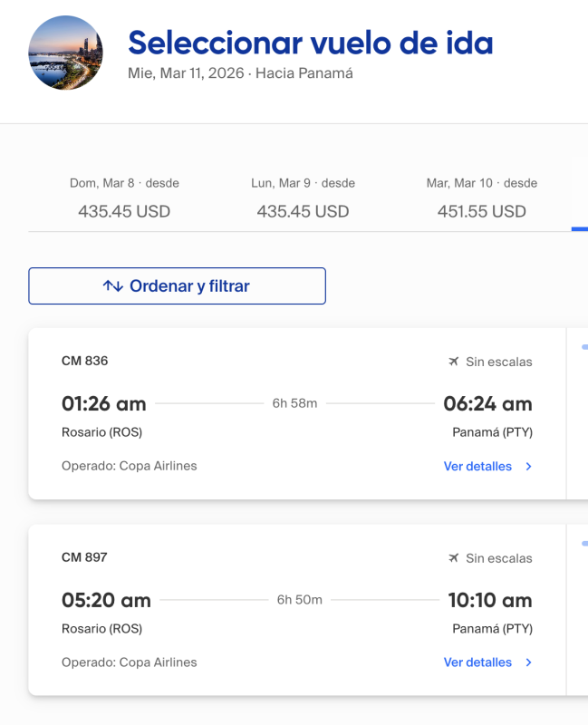Switch to the Lun, Mar 9 date

coord(303,198)
